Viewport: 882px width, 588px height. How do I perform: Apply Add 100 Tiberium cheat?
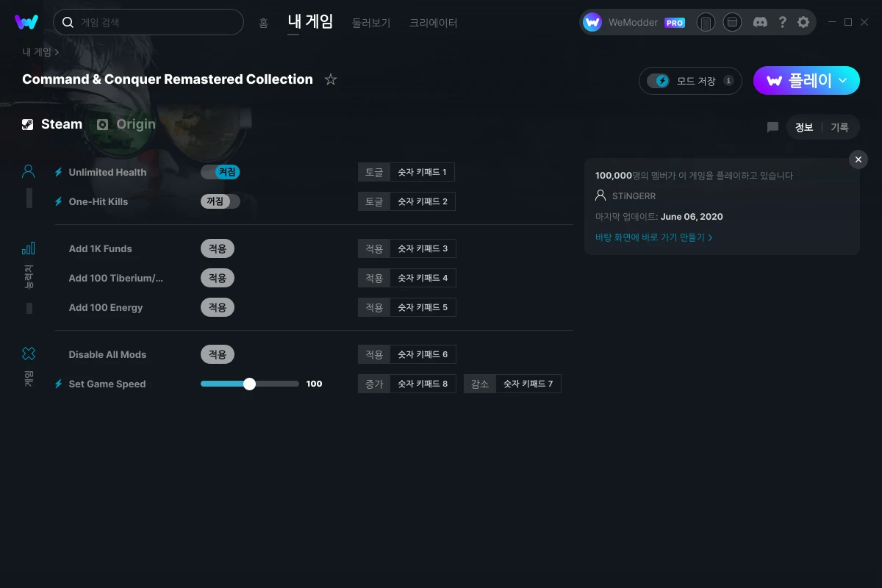click(218, 278)
